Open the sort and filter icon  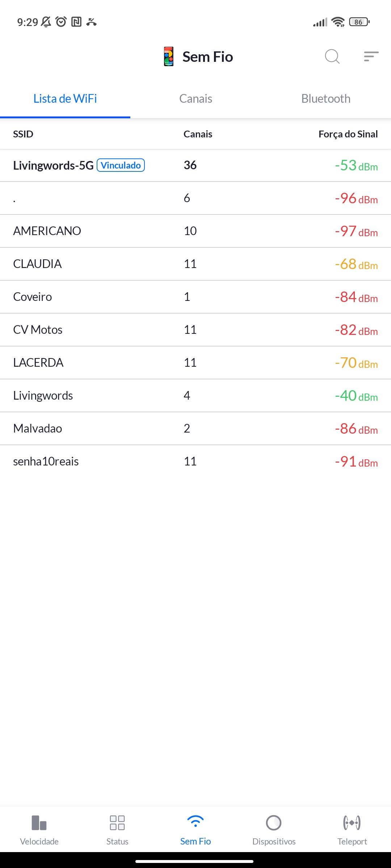coord(371,56)
